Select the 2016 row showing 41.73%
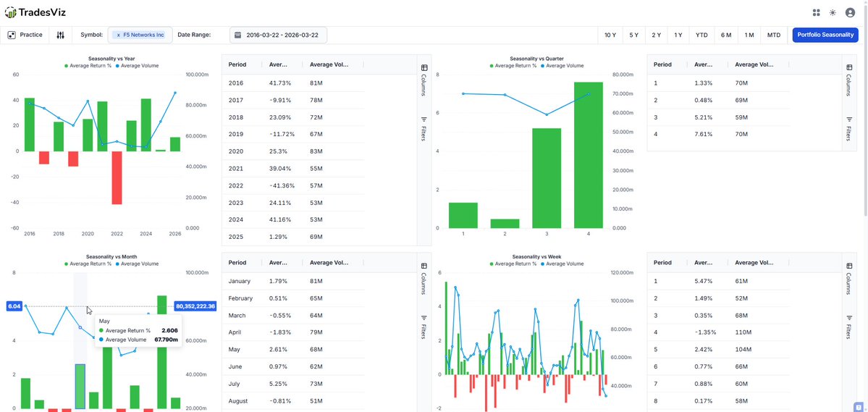The height and width of the screenshot is (412, 868). (293, 83)
